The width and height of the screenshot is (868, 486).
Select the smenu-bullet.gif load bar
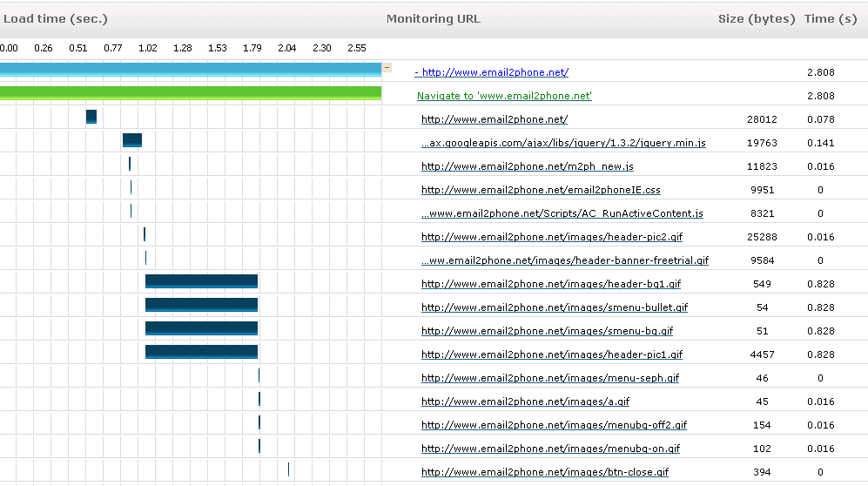point(201,305)
